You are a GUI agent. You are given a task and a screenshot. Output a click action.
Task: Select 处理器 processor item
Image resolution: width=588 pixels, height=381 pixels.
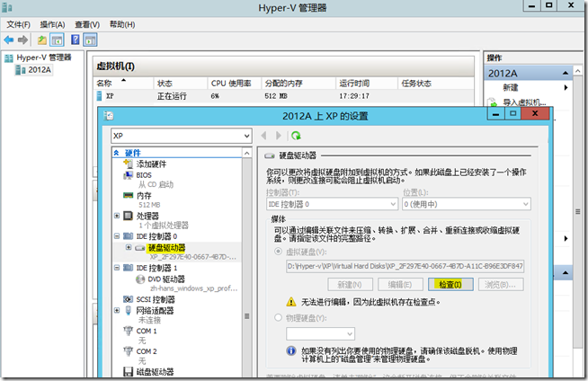147,216
